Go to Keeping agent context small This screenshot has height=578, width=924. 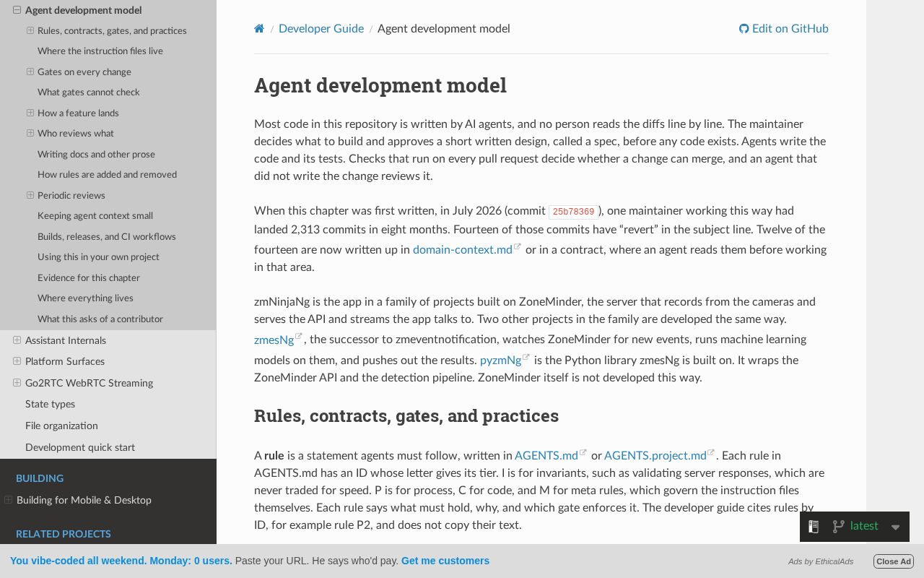tap(95, 216)
